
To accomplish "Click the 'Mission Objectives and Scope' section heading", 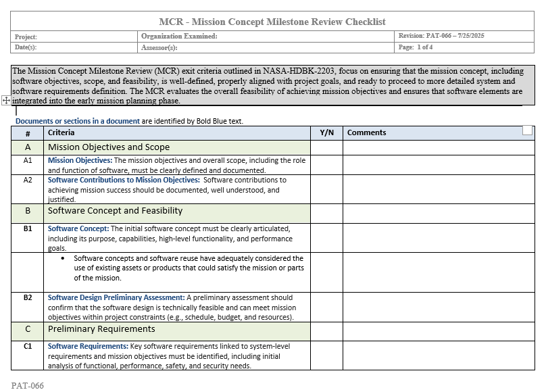I will [109, 147].
